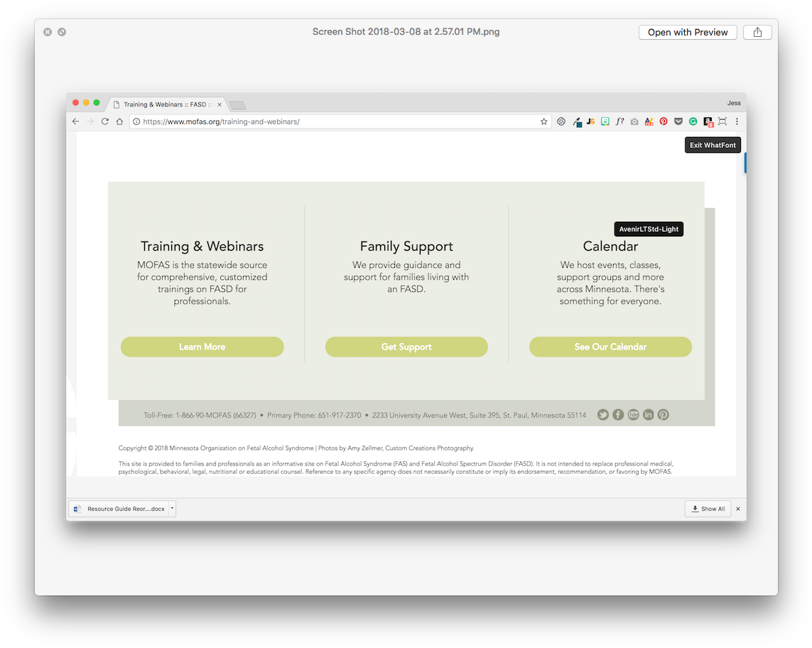Bookmark the page with the star icon
The image size is (812, 648).
tap(543, 121)
